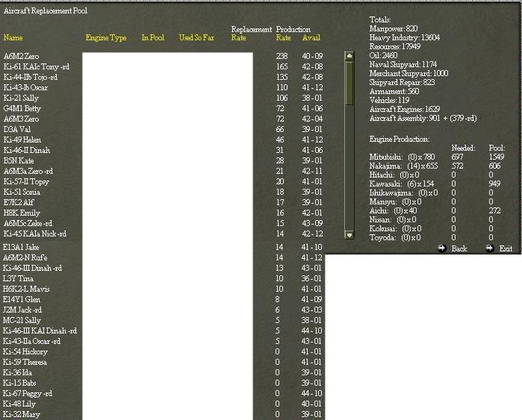Sort by the Engine Type column header
Screen dimensions: 522x420
tap(106, 38)
